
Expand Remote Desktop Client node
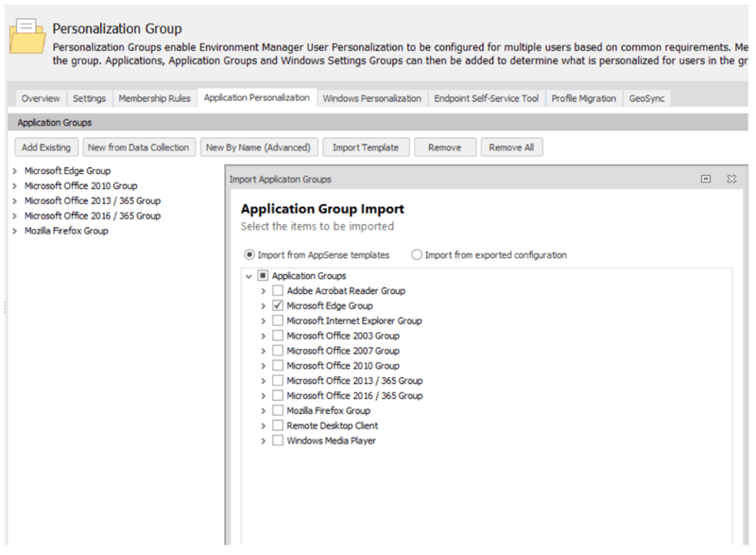coord(264,425)
